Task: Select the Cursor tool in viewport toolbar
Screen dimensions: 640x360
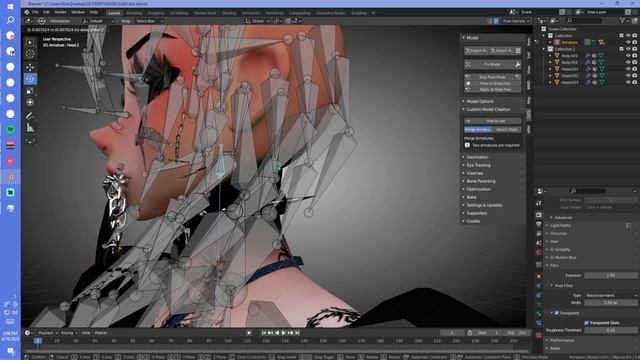Action: click(30, 53)
